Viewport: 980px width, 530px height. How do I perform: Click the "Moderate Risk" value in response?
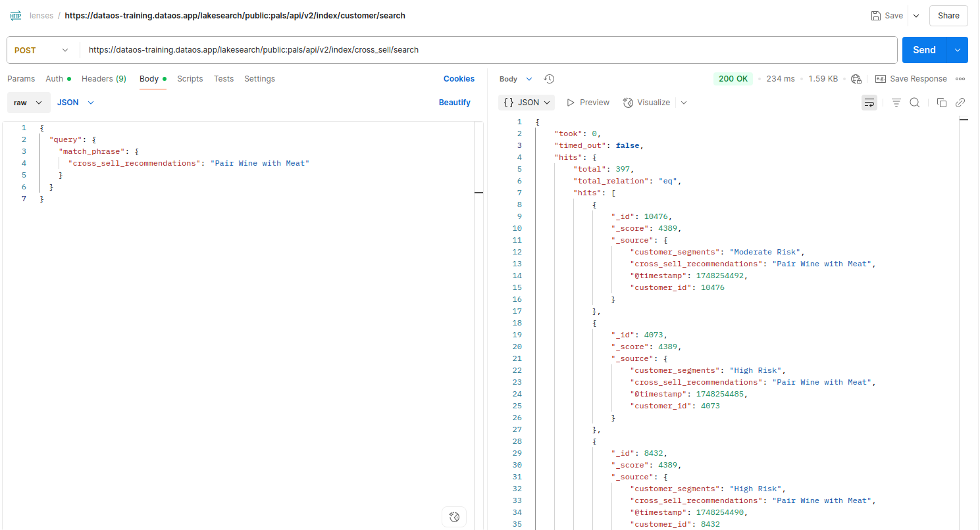pyautogui.click(x=766, y=252)
